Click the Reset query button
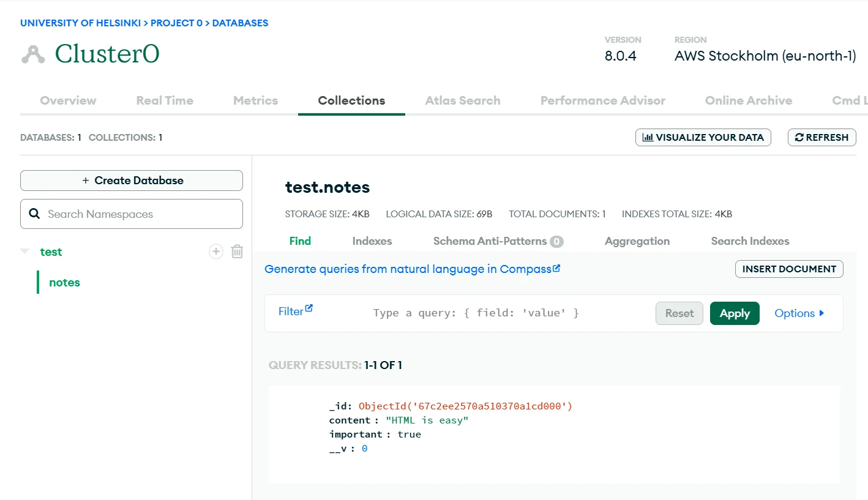 (679, 313)
